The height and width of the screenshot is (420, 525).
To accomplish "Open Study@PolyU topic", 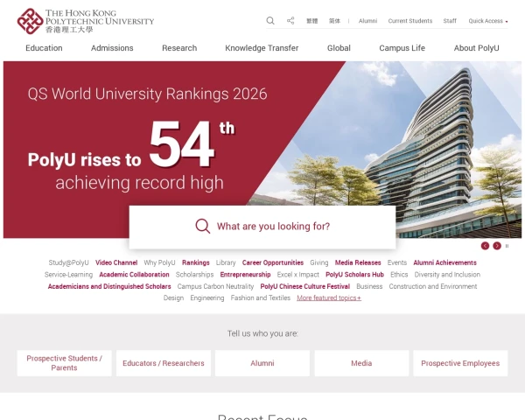I will [68, 262].
